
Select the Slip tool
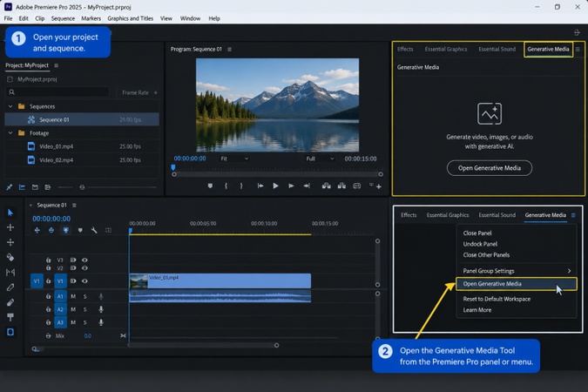pyautogui.click(x=10, y=273)
